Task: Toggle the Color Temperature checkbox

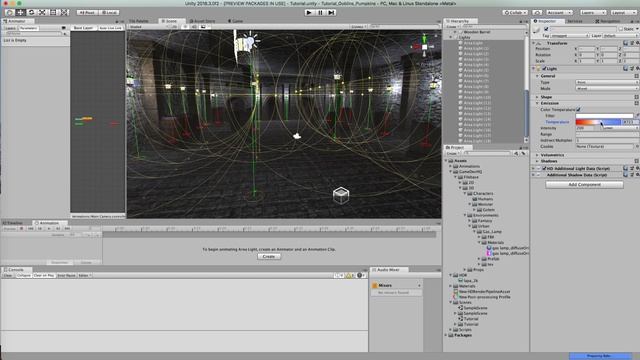Action: click(578, 109)
